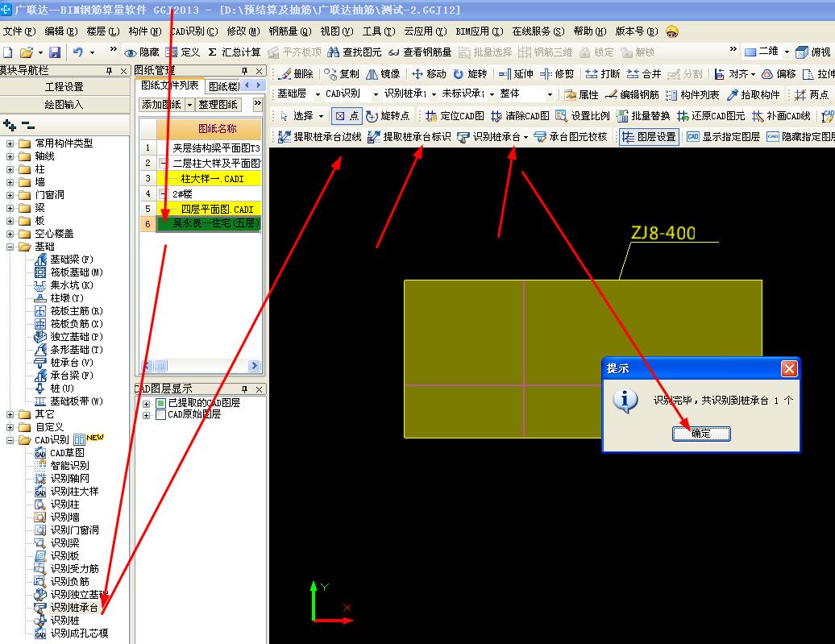
Task: Click 确定 in the 提示 dialog
Action: [701, 434]
